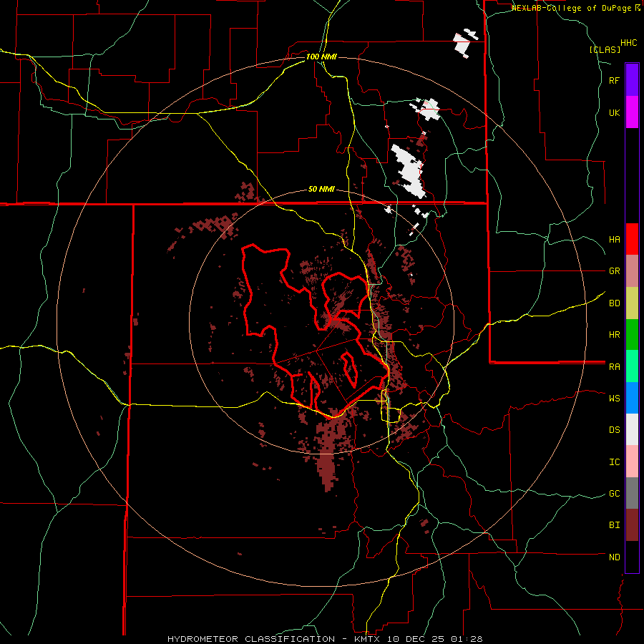Click the HHC product code label
This screenshot has width=644, height=644.
[x=629, y=43]
